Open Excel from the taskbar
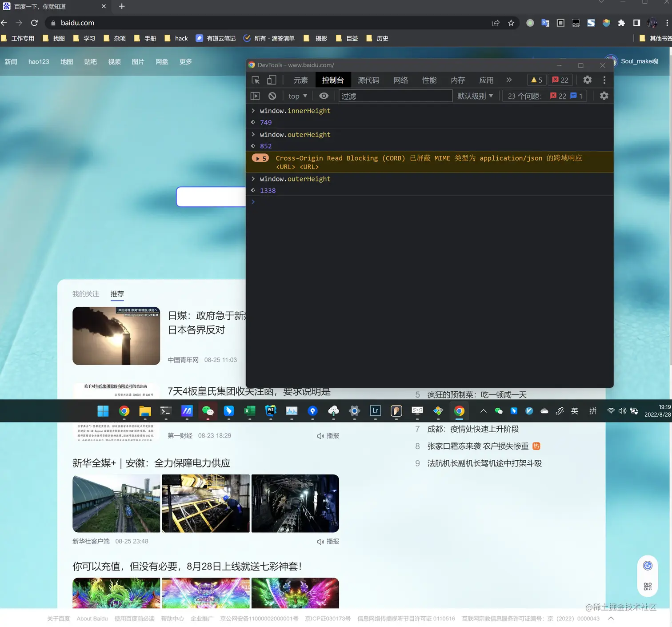The height and width of the screenshot is (627, 672). (249, 411)
